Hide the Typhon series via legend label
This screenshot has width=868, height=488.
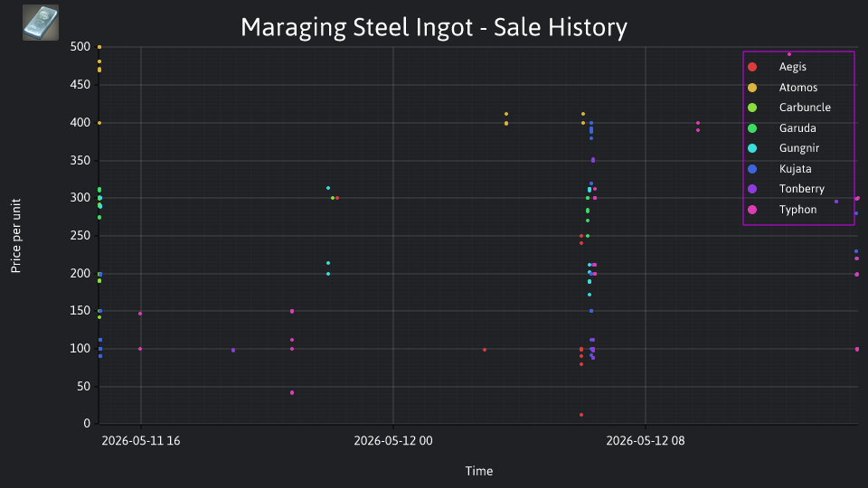point(797,210)
